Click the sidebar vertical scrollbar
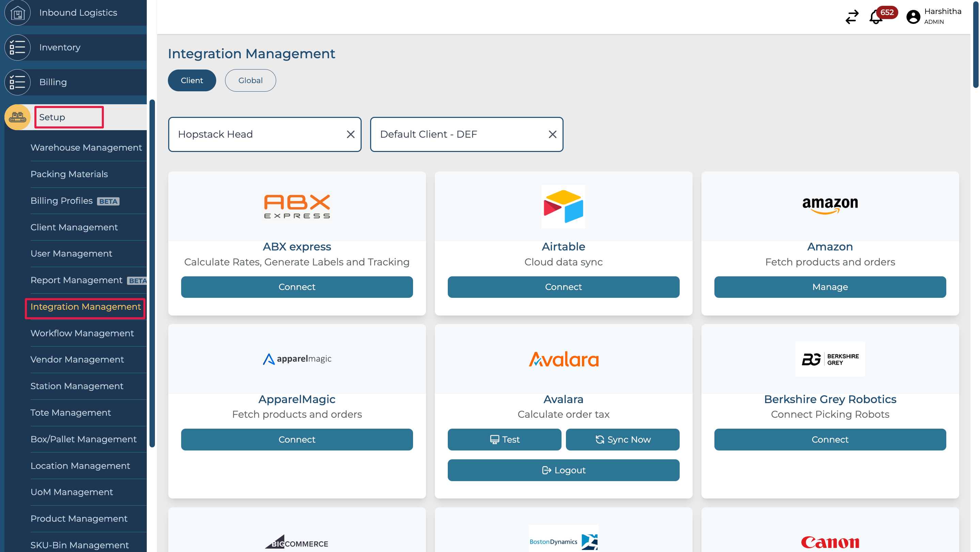The height and width of the screenshot is (552, 980). pos(152,273)
